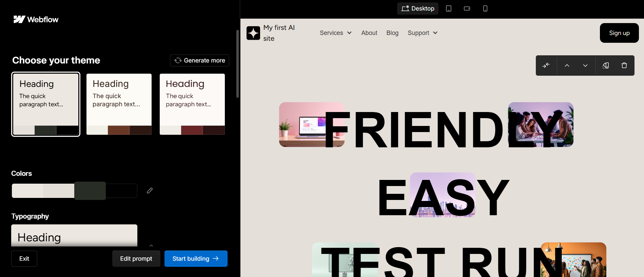Click the arrow on Start building
Image resolution: width=644 pixels, height=277 pixels.
(216, 259)
